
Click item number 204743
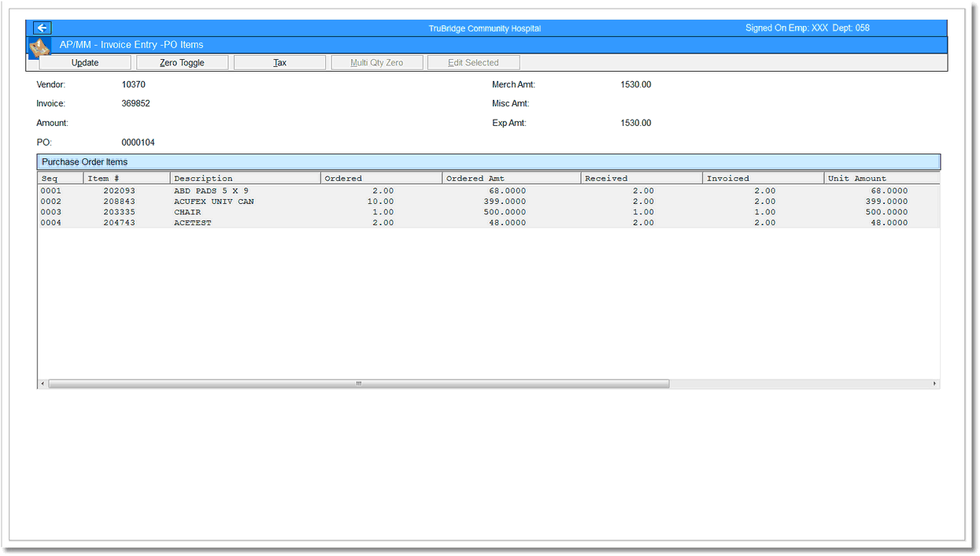coord(119,222)
